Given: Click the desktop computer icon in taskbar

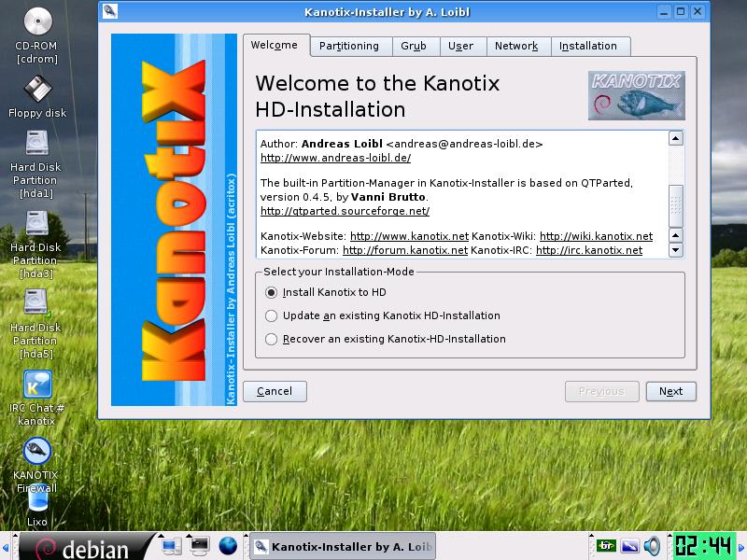Looking at the screenshot, I should [172, 546].
